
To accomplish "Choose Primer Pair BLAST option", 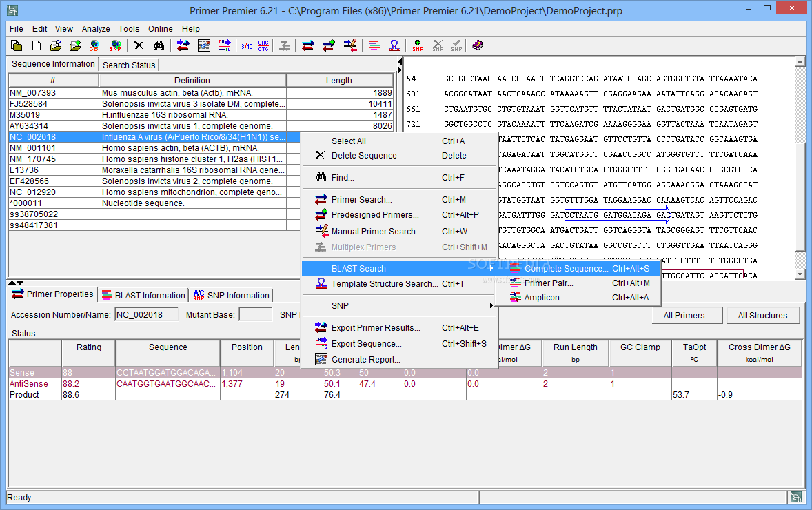I will pyautogui.click(x=578, y=283).
